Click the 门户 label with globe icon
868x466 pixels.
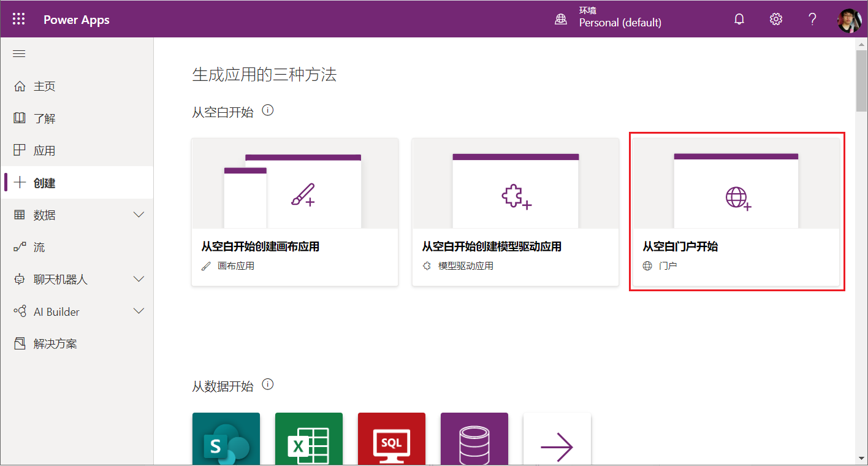(660, 266)
